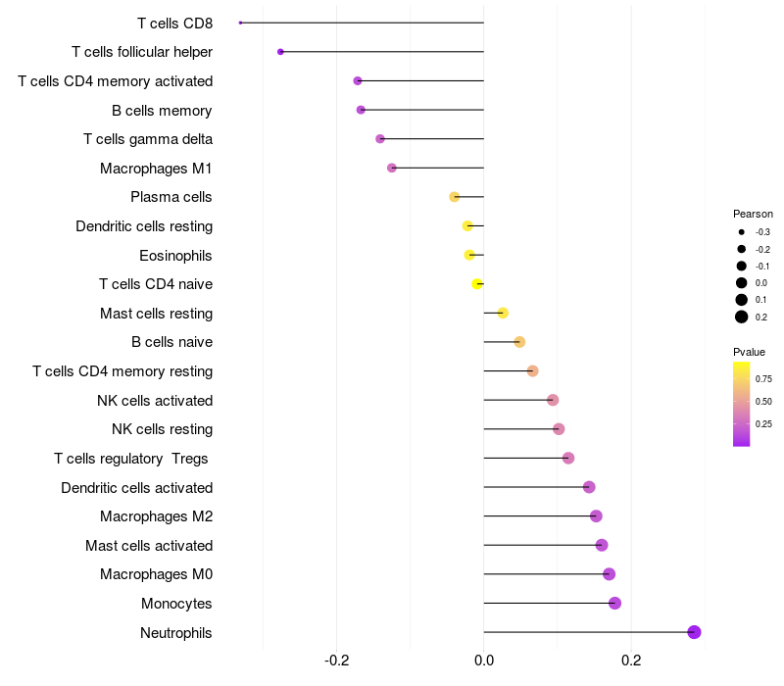
Task: Click the Pearson legend title
Action: pos(753,214)
